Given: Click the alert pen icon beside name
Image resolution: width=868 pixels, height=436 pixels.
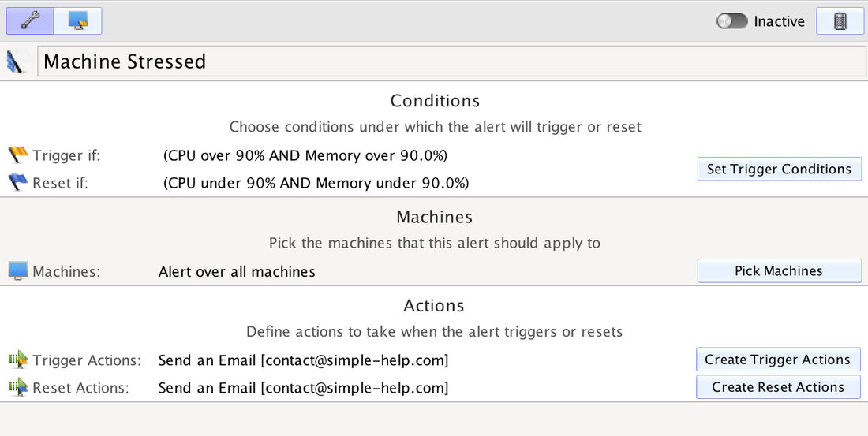Looking at the screenshot, I should pyautogui.click(x=15, y=61).
